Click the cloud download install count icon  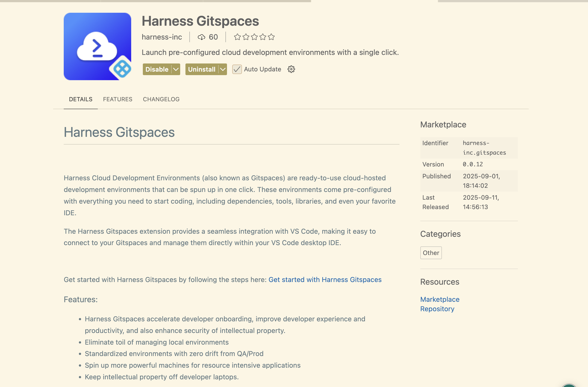coord(201,37)
